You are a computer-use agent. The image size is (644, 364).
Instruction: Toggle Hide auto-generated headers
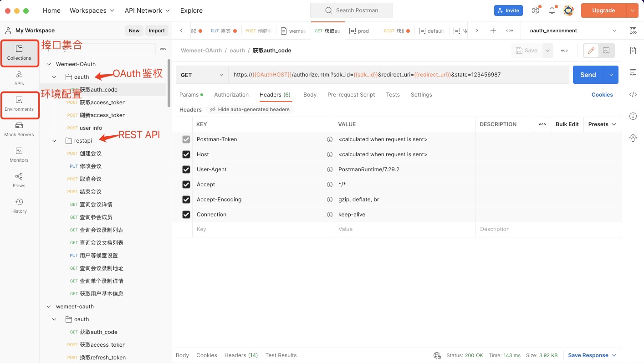(250, 109)
